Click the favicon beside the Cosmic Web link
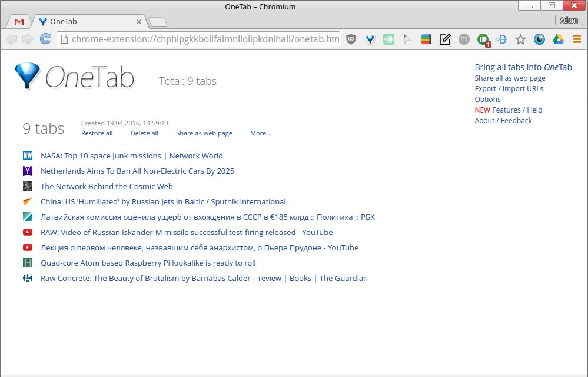 click(x=28, y=186)
